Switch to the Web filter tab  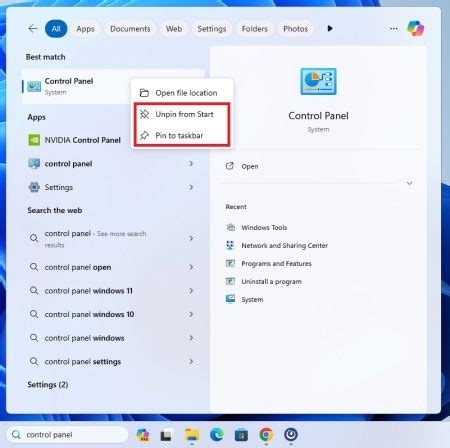[174, 29]
